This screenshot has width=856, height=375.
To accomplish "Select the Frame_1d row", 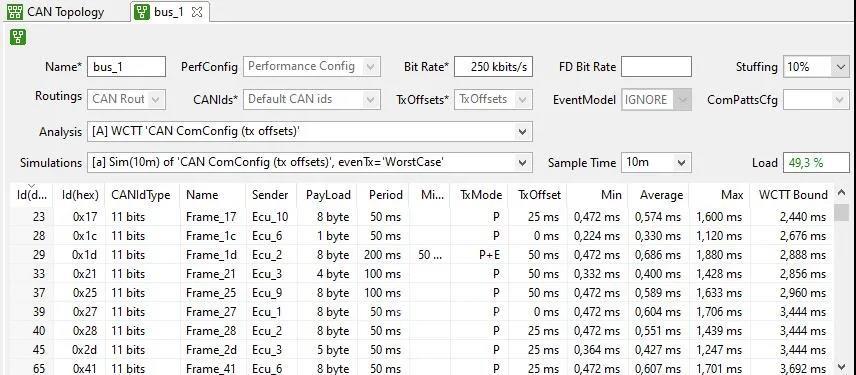I will [x=421, y=255].
